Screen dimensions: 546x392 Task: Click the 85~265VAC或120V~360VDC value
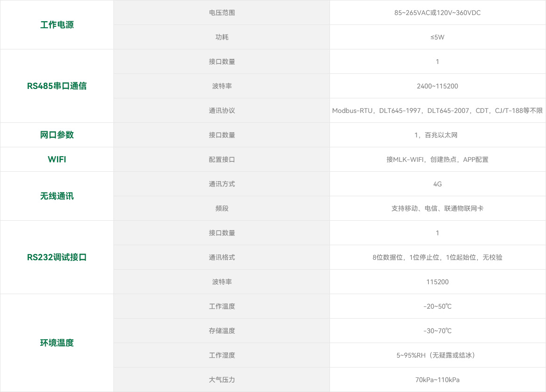click(437, 13)
